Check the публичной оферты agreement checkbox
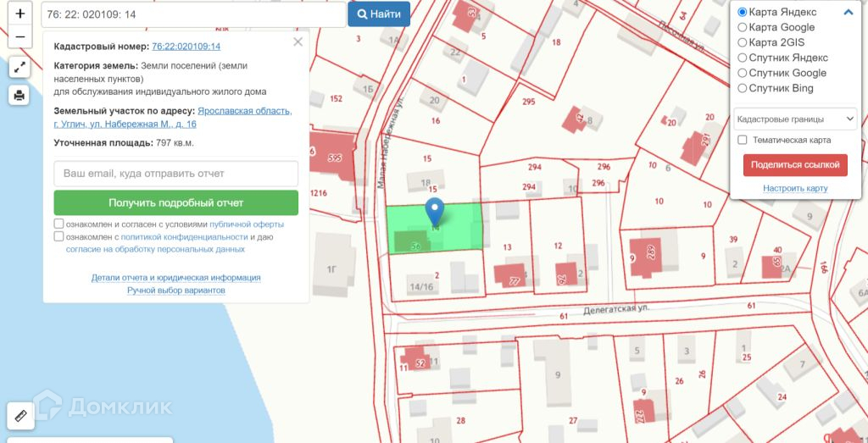 click(x=58, y=224)
